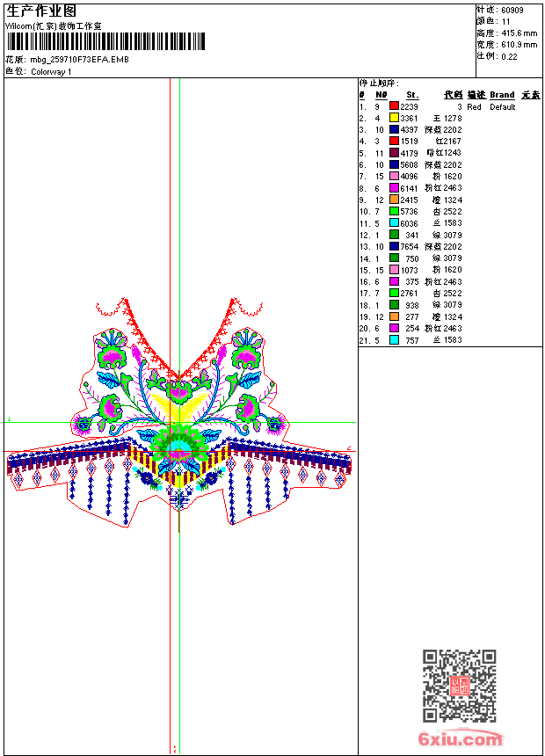Select the stitch count 2761
Screen dimensions: 545x756
point(409,294)
